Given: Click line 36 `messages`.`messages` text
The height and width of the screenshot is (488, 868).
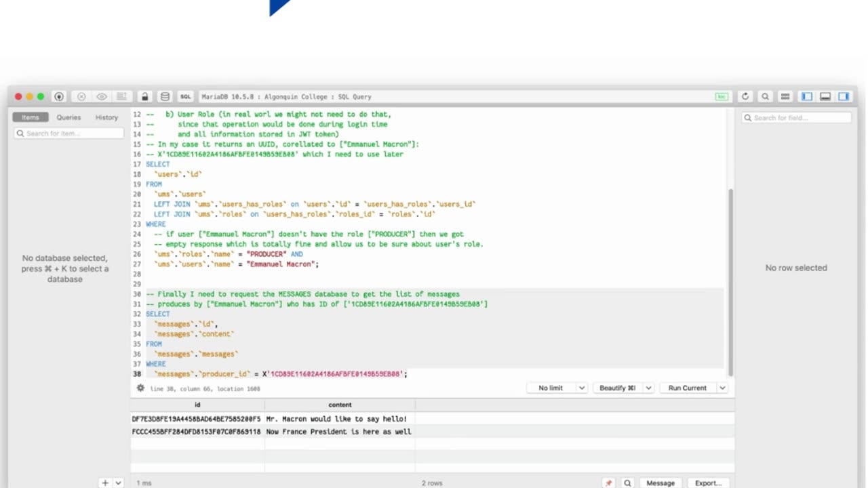Looking at the screenshot, I should point(196,354).
